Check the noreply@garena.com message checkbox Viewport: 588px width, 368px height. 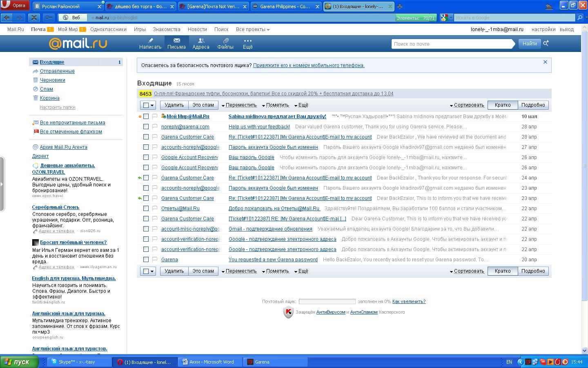(x=146, y=127)
